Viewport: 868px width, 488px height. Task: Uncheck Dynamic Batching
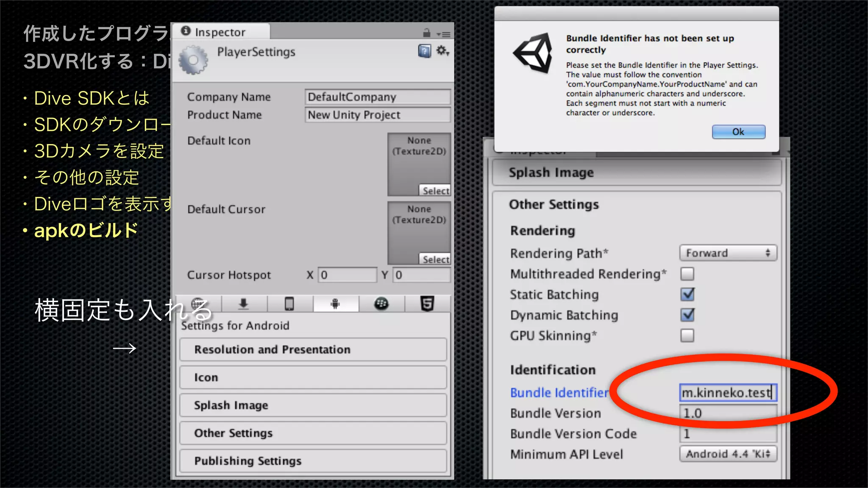pos(687,315)
